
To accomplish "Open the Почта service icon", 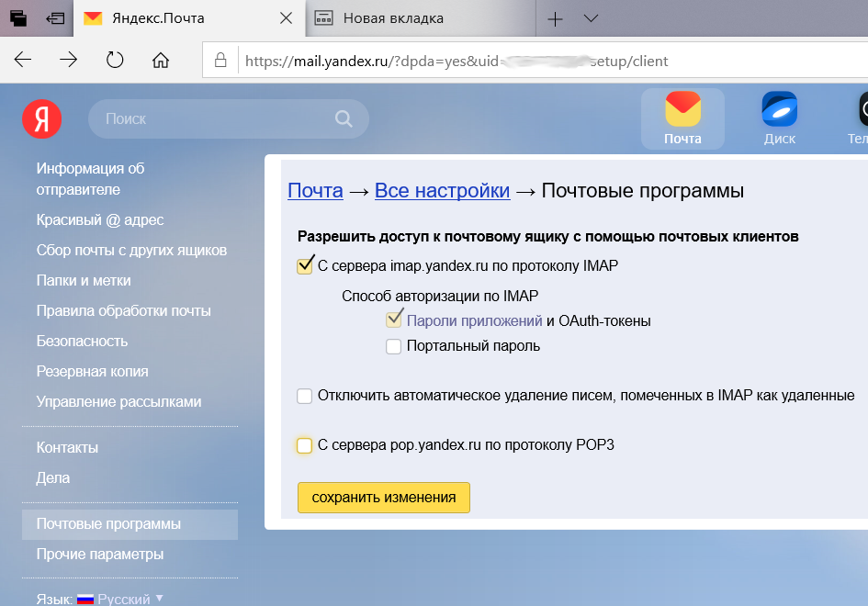I will [x=682, y=119].
